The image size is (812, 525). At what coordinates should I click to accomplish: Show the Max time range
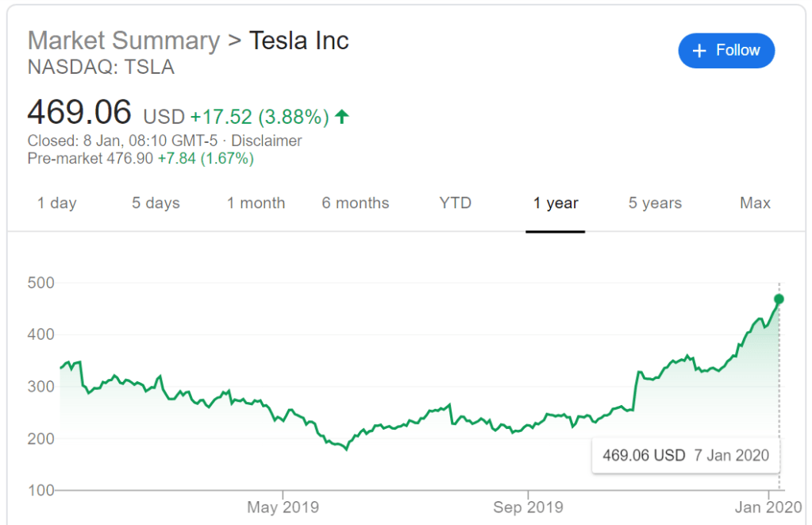(755, 203)
